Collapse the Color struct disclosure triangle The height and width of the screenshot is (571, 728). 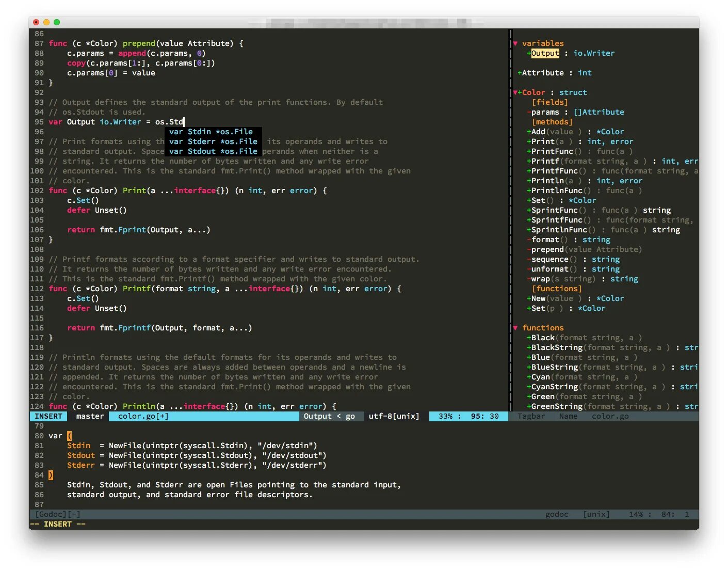pyautogui.click(x=515, y=92)
